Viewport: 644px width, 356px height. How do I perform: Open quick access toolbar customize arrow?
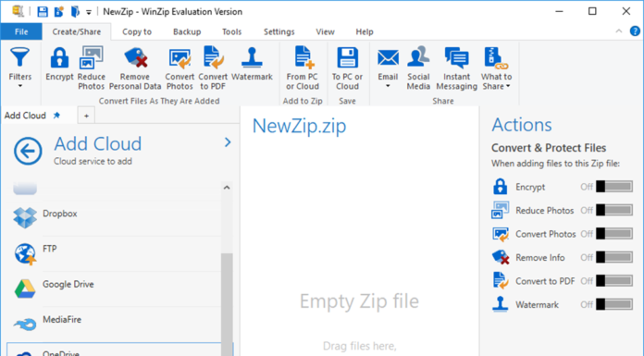click(88, 12)
